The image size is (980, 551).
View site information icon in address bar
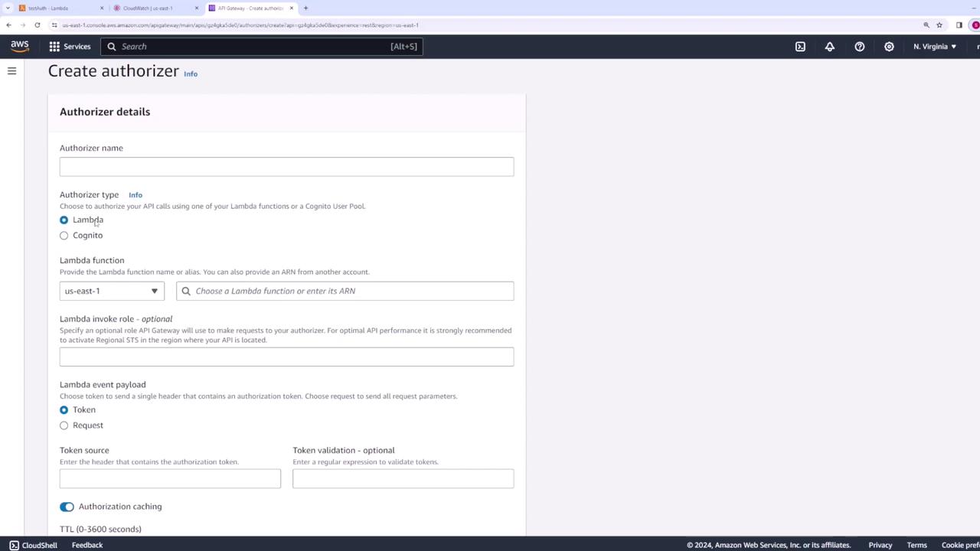point(54,25)
